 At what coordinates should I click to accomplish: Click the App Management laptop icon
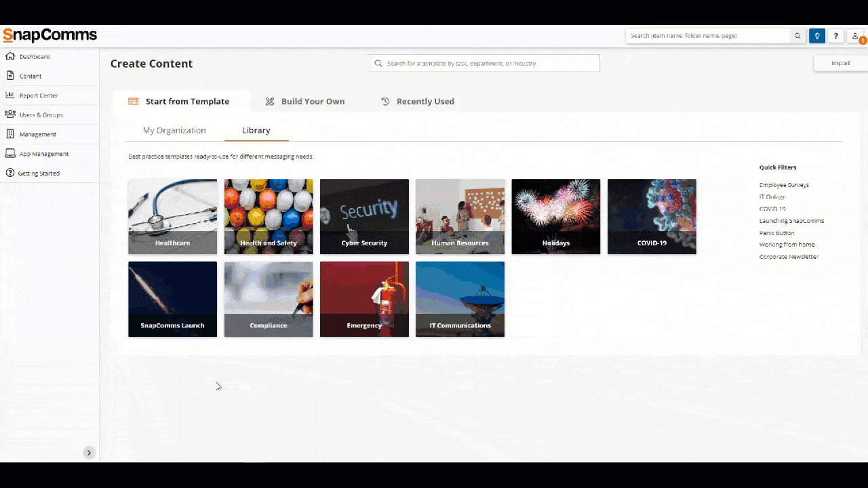pyautogui.click(x=10, y=153)
